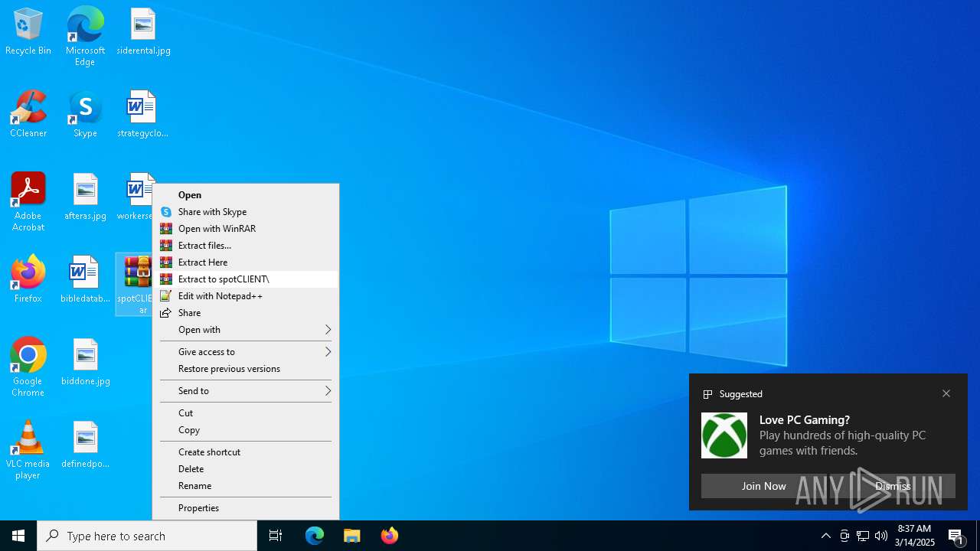Choose Create shortcut
This screenshot has height=551, width=980.
(246, 452)
